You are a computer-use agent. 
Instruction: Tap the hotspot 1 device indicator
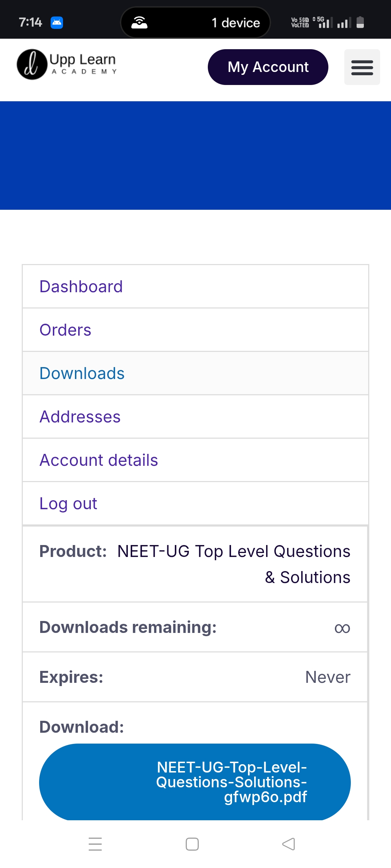195,22
